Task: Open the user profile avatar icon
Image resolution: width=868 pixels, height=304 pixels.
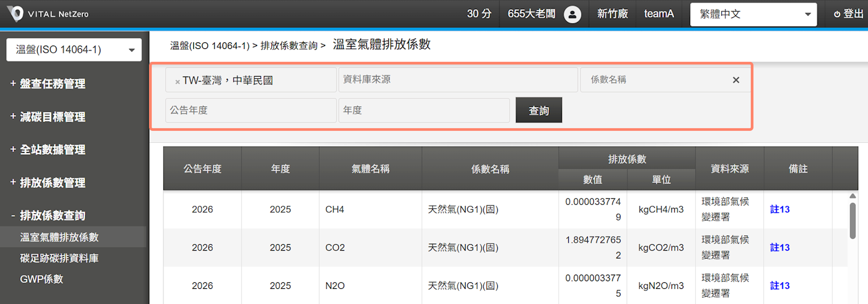Action: coord(572,14)
